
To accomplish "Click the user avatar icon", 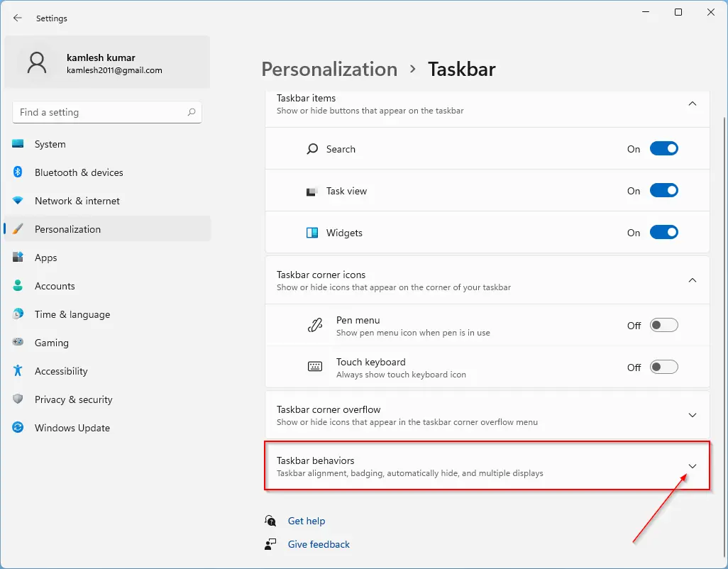I will coord(37,62).
